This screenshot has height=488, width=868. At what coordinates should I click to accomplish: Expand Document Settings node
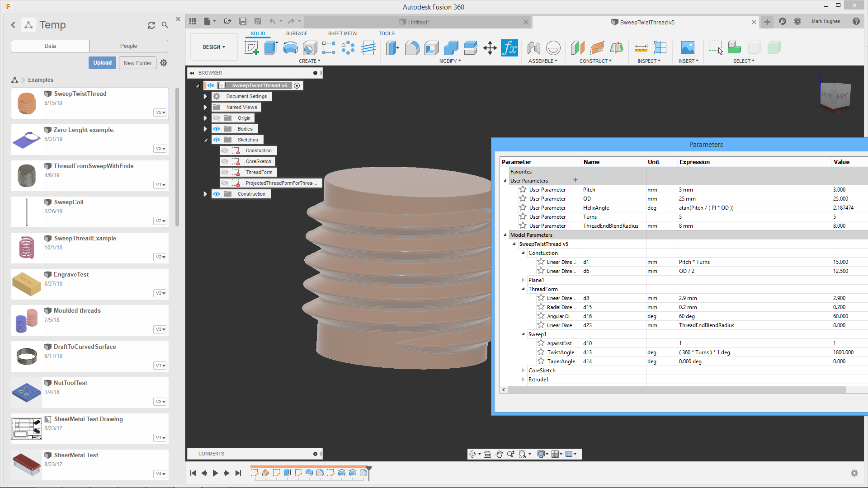tap(205, 96)
